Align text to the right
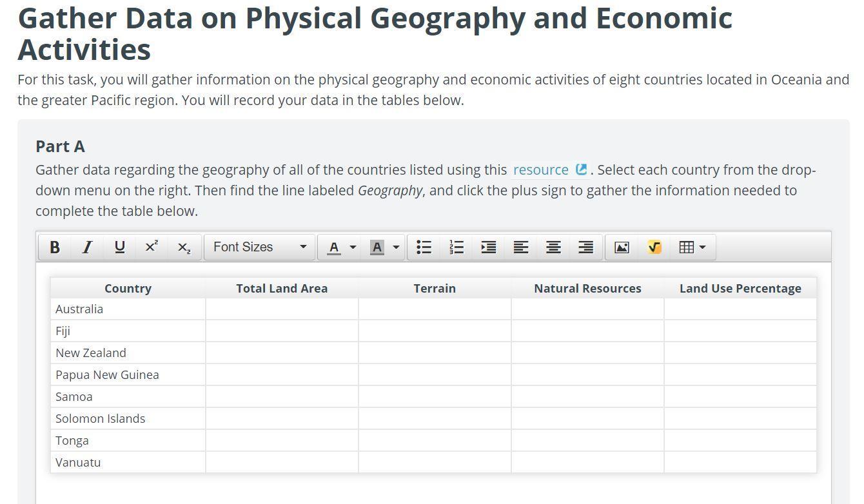 point(585,247)
